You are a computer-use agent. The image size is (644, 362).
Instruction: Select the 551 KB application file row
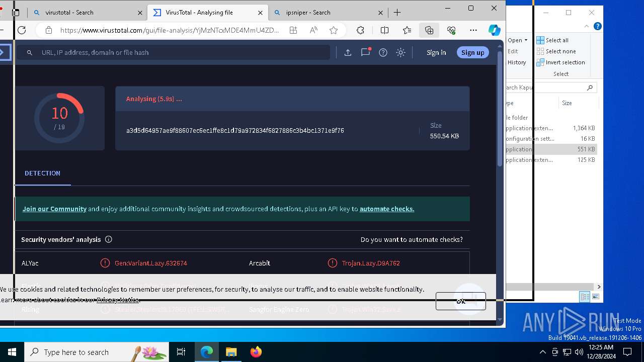552,149
